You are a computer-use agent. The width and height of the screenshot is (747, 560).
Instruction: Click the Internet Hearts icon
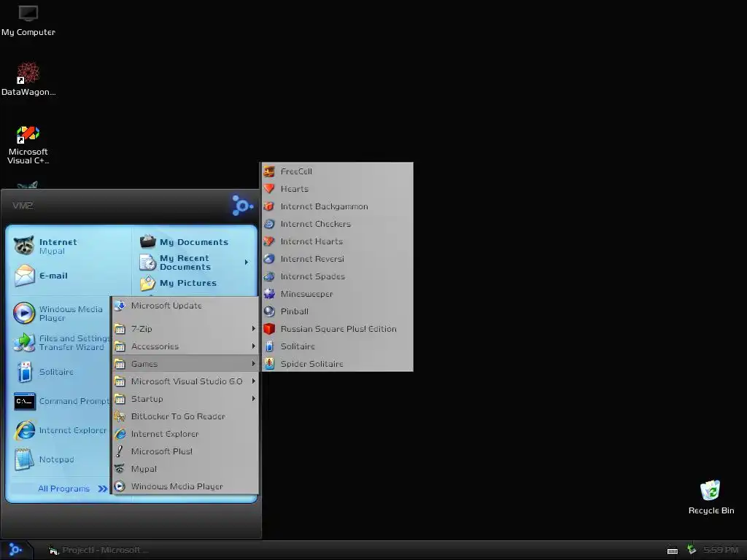[x=269, y=241]
